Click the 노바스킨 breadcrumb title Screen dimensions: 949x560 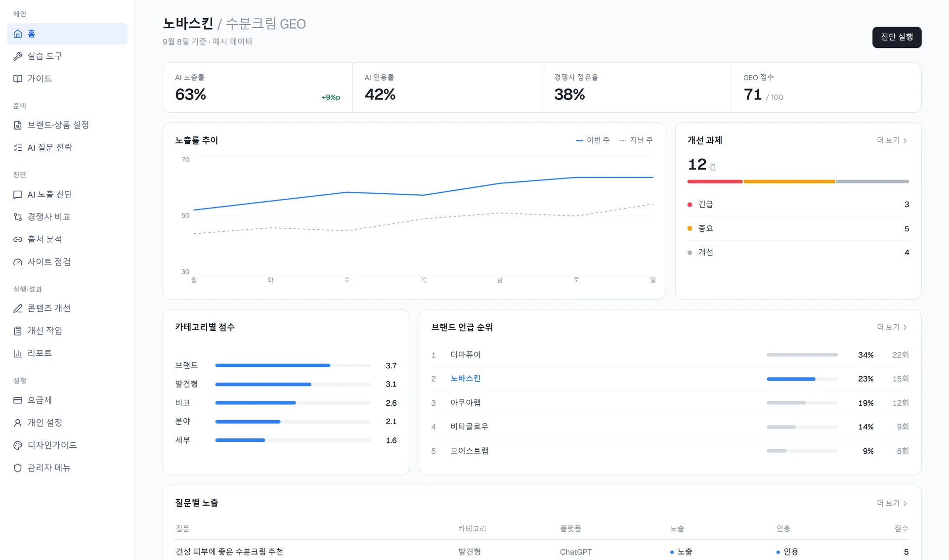pos(188,24)
